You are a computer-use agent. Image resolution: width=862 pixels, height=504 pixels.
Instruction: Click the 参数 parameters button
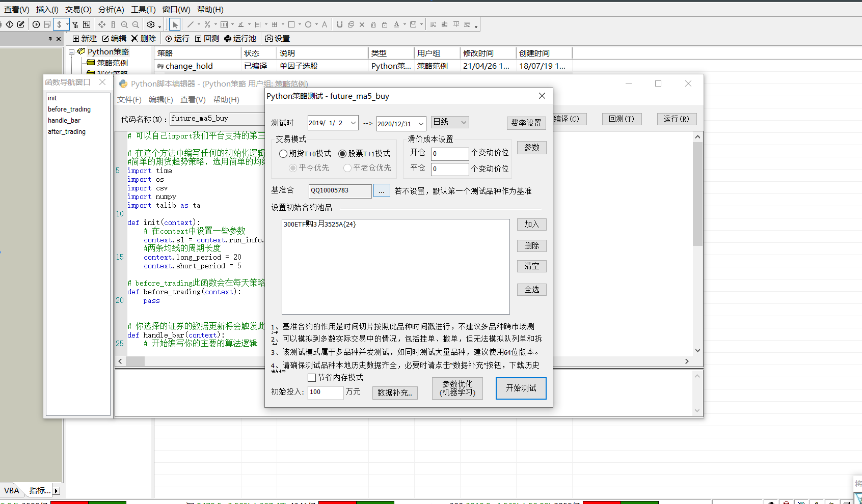[x=532, y=148]
